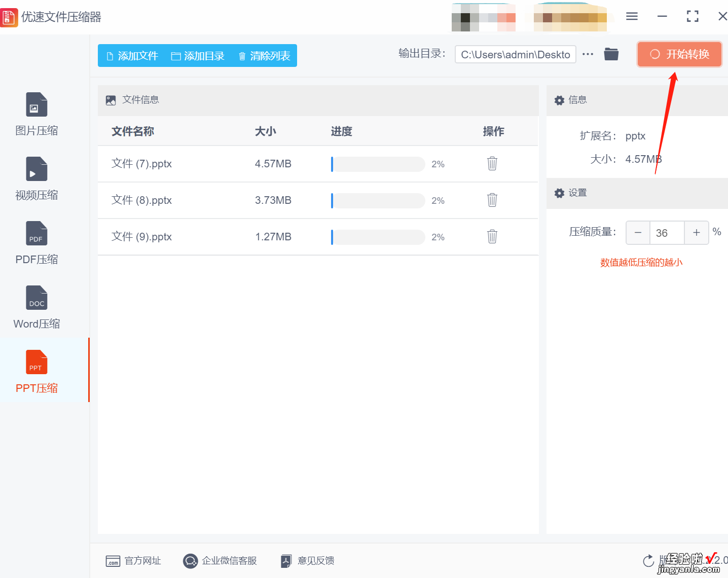Click the compression quality value field
The image size is (728, 578).
pos(667,233)
